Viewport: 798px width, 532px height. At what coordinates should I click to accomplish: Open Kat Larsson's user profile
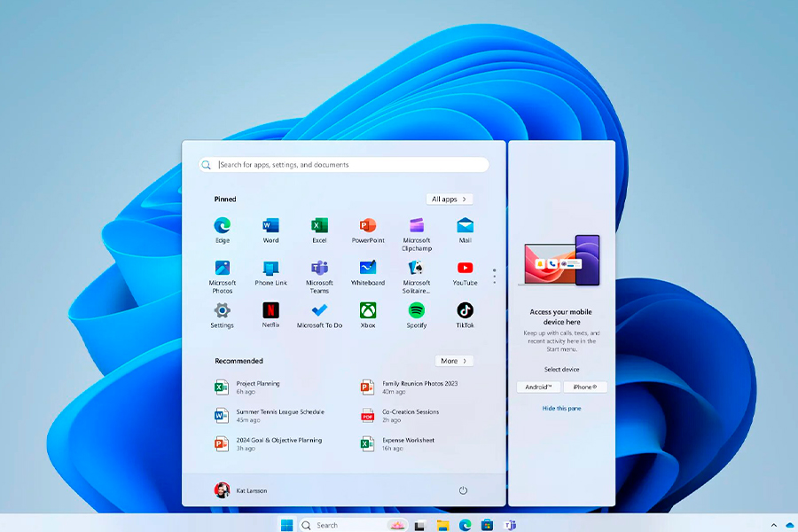tap(240, 490)
